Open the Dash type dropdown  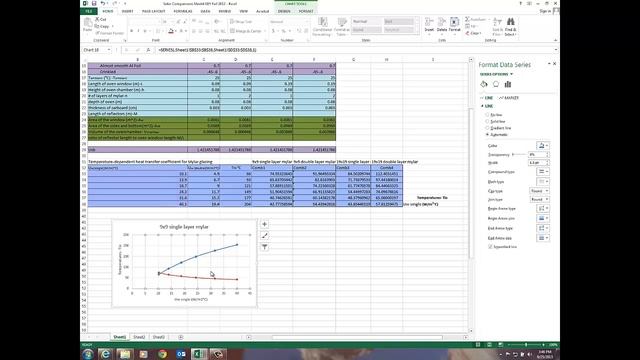(x=542, y=182)
